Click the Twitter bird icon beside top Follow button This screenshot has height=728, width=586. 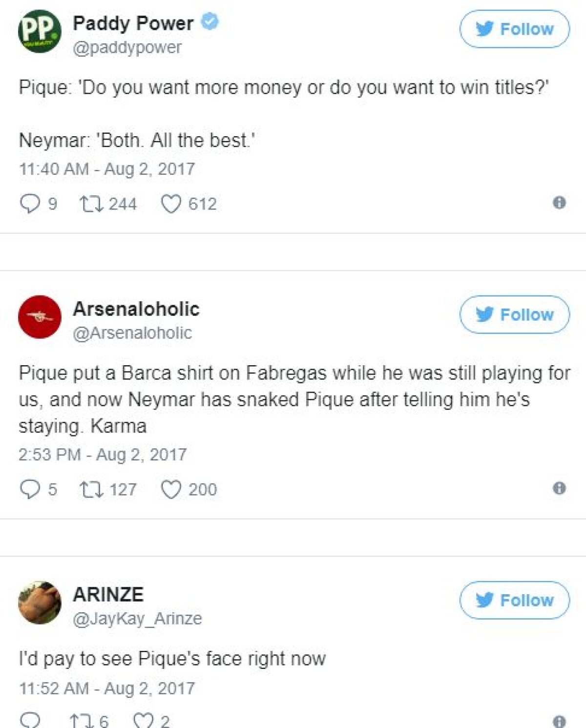point(484,29)
